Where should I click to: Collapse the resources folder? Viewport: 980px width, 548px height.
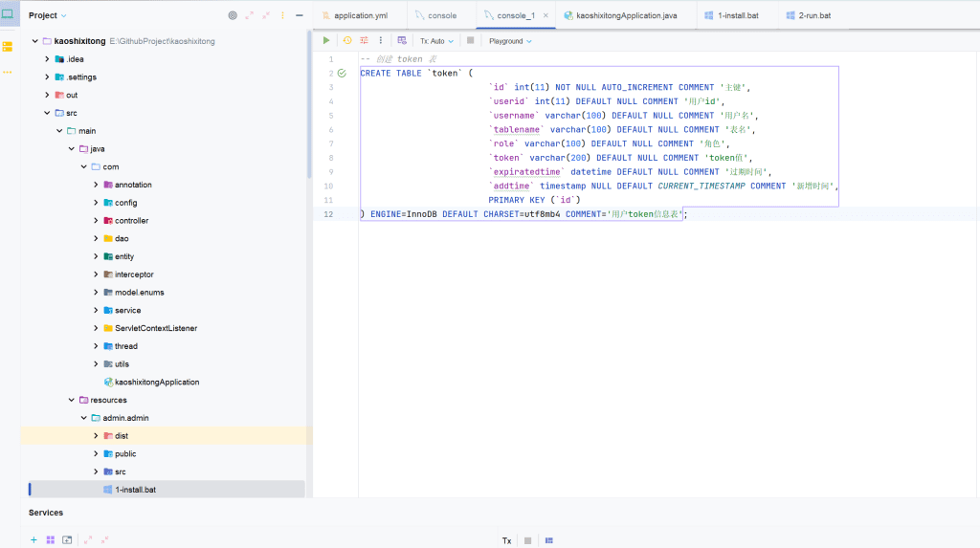[71, 400]
